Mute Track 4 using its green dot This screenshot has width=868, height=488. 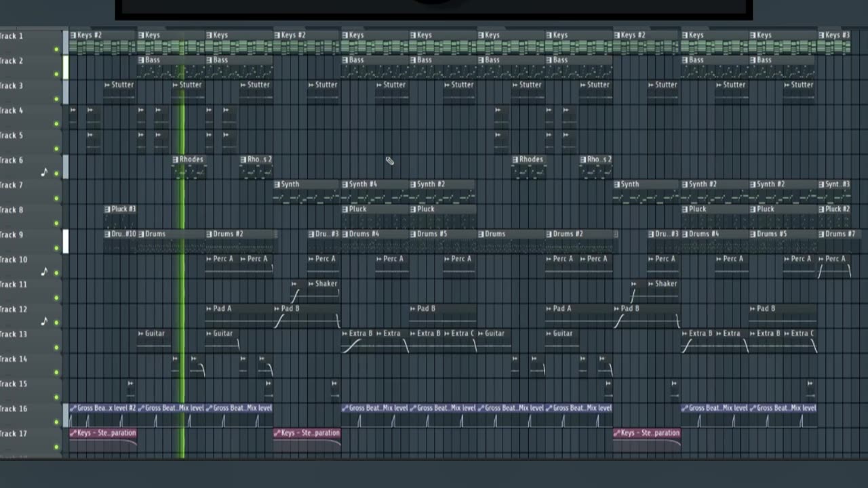[x=56, y=124]
